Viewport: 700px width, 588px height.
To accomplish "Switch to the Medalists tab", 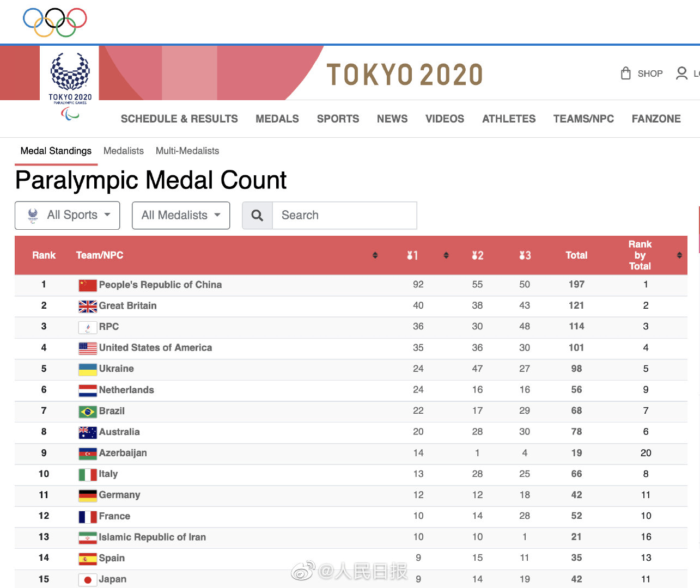I will click(124, 151).
